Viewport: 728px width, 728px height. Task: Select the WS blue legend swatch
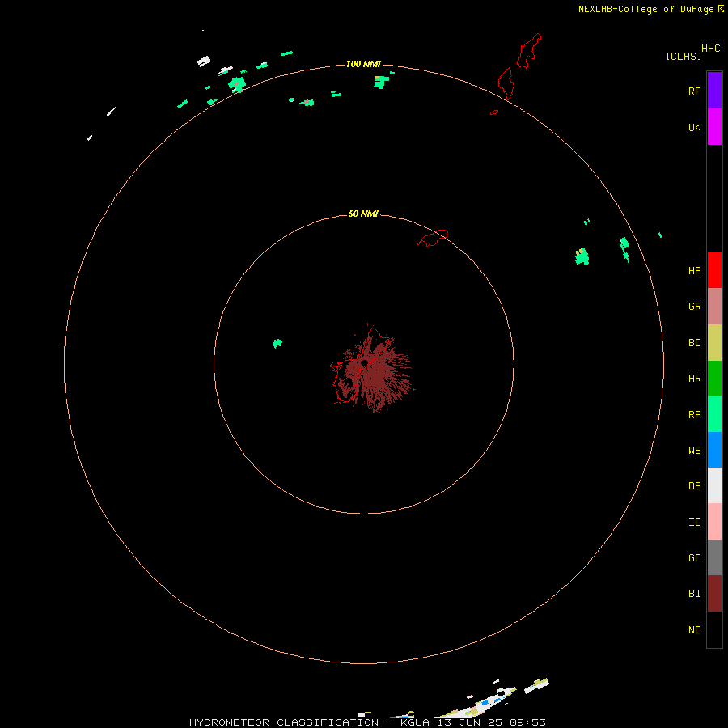[x=714, y=450]
